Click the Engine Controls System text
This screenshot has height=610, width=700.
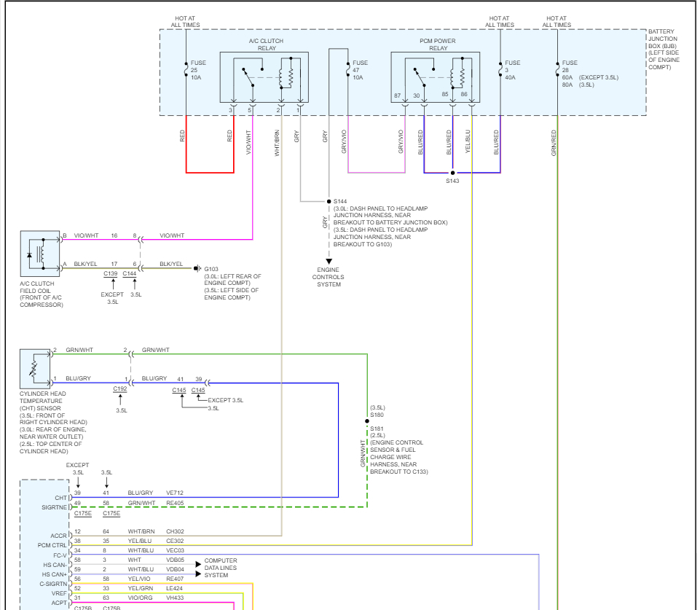[328, 278]
